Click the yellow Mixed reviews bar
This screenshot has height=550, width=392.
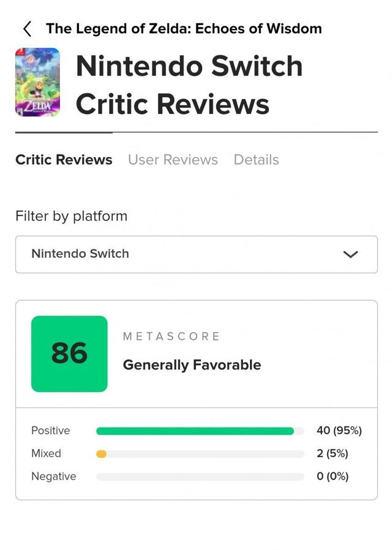tap(102, 454)
